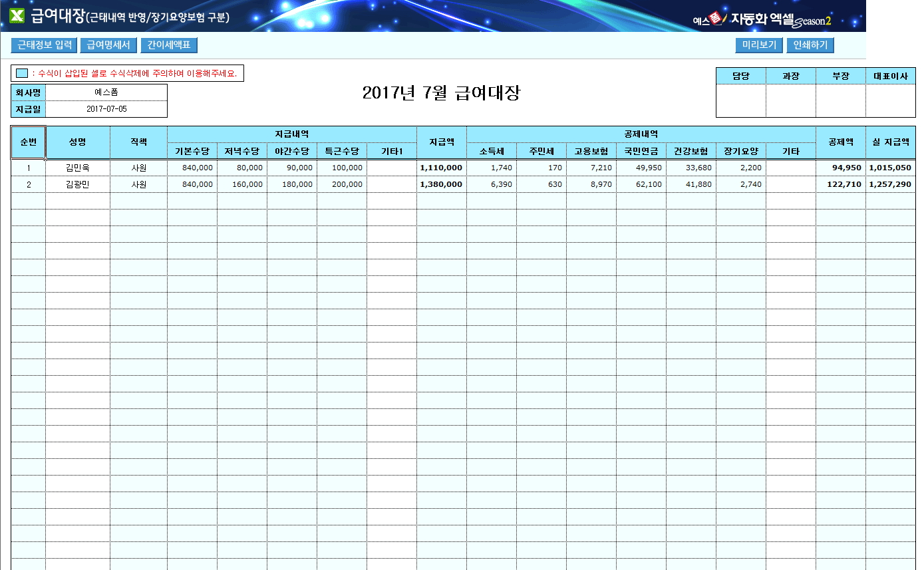Select the 국민연금 column header
This screenshot has height=570, width=924.
coord(641,151)
